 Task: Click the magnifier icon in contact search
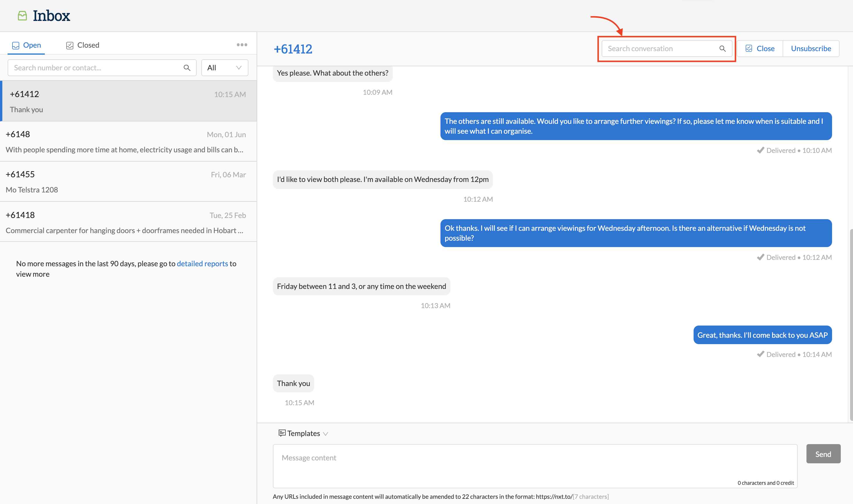point(186,68)
